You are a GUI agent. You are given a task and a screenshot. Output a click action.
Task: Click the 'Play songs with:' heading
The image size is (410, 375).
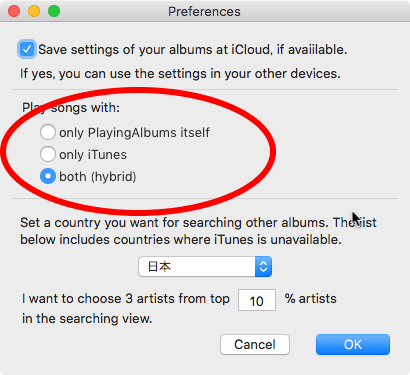coord(71,108)
